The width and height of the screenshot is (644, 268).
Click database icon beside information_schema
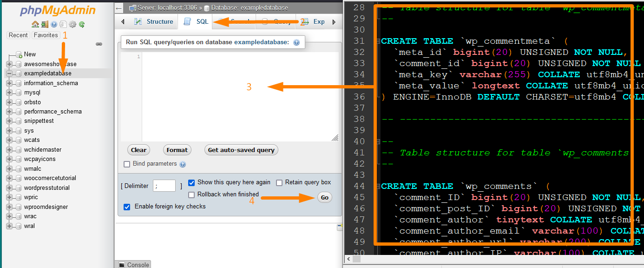click(x=19, y=83)
